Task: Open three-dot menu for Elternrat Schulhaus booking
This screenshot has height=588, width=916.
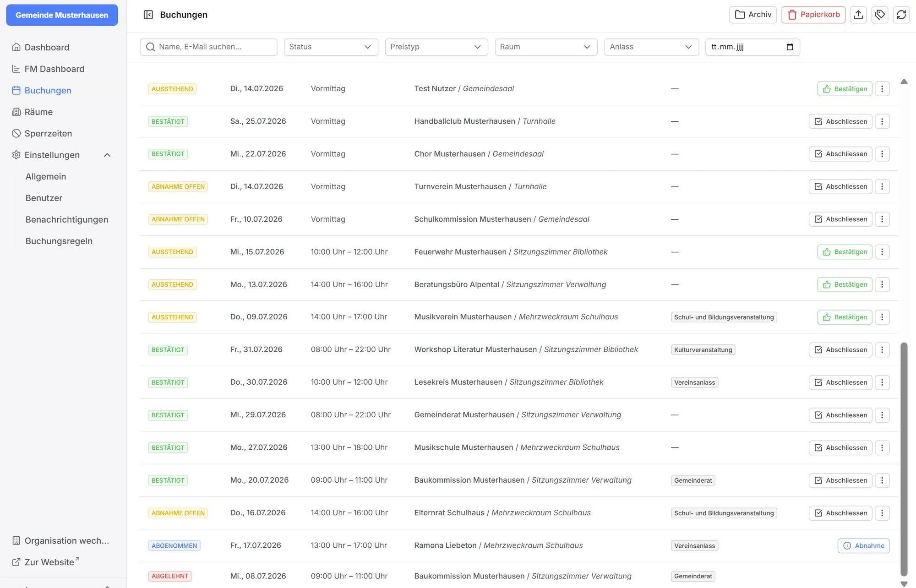Action: tap(882, 513)
